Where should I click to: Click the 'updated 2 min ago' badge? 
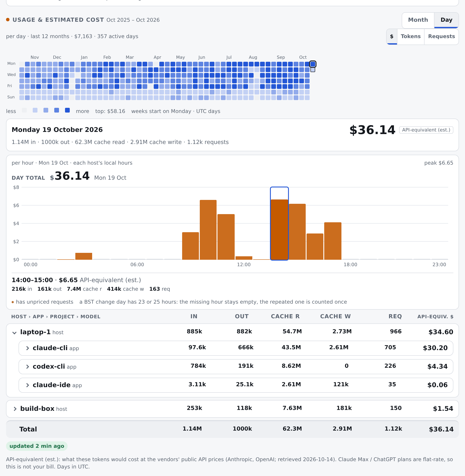click(37, 446)
